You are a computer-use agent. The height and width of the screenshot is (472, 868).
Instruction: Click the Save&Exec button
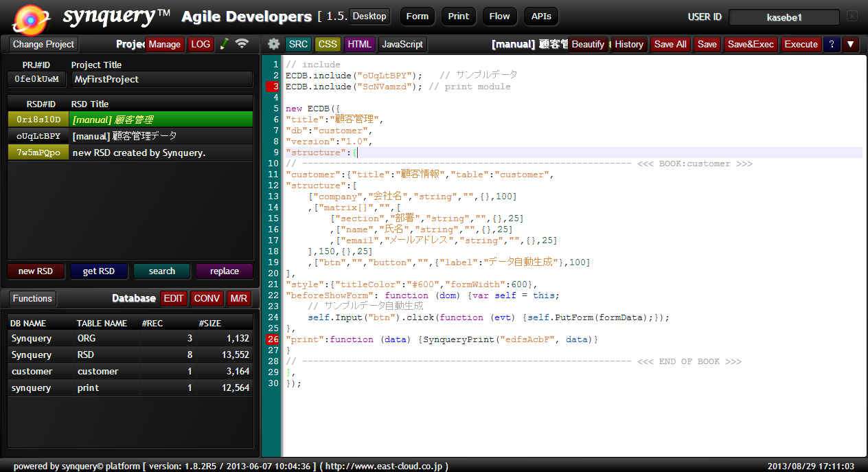[x=751, y=44]
